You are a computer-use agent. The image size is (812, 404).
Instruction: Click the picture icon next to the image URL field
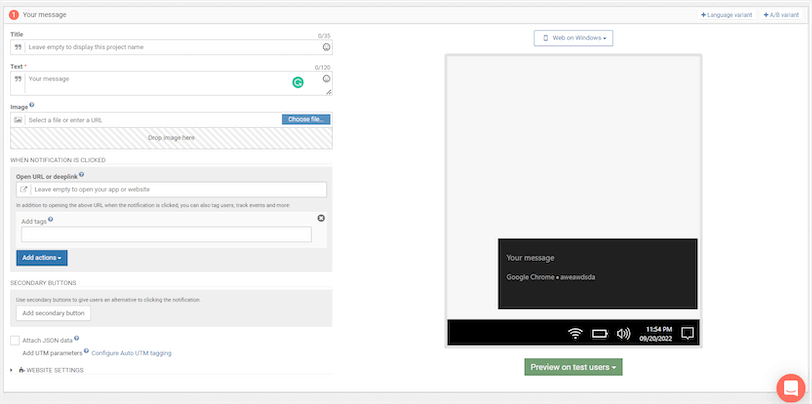[x=18, y=120]
